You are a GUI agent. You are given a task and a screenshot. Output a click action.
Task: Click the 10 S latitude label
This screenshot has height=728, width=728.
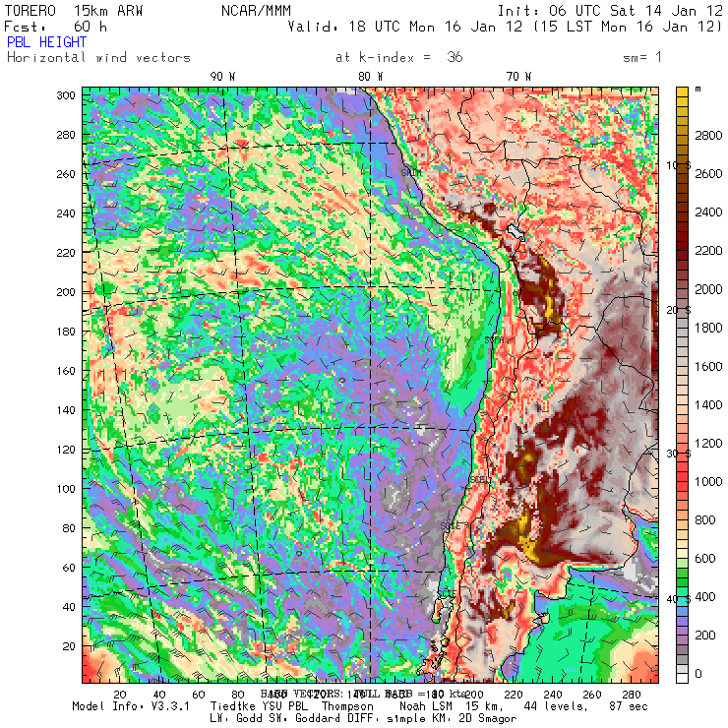[679, 165]
